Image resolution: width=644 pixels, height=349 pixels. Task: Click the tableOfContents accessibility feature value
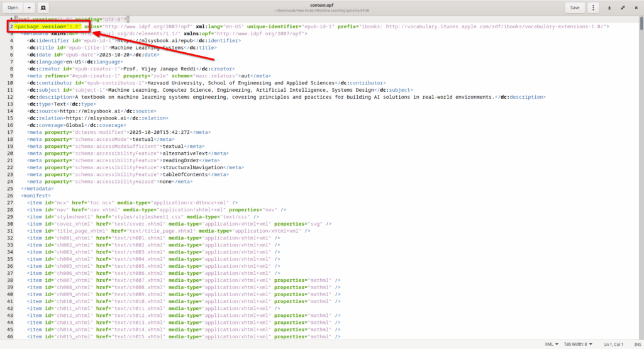tap(186, 175)
